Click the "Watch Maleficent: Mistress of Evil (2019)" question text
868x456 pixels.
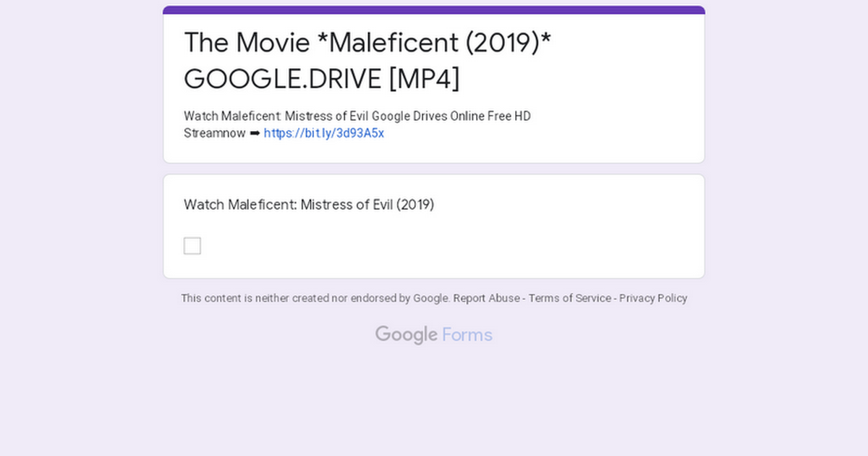[x=309, y=205]
